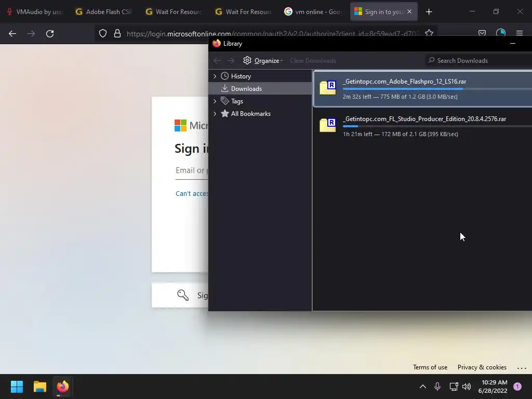
Task: Click Clear Downloads in Library toolbar
Action: tap(313, 61)
